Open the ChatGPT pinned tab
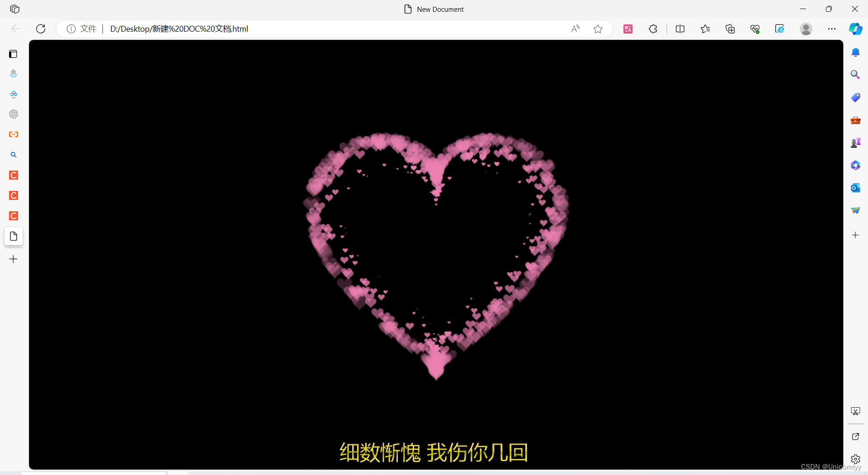 coord(13,114)
